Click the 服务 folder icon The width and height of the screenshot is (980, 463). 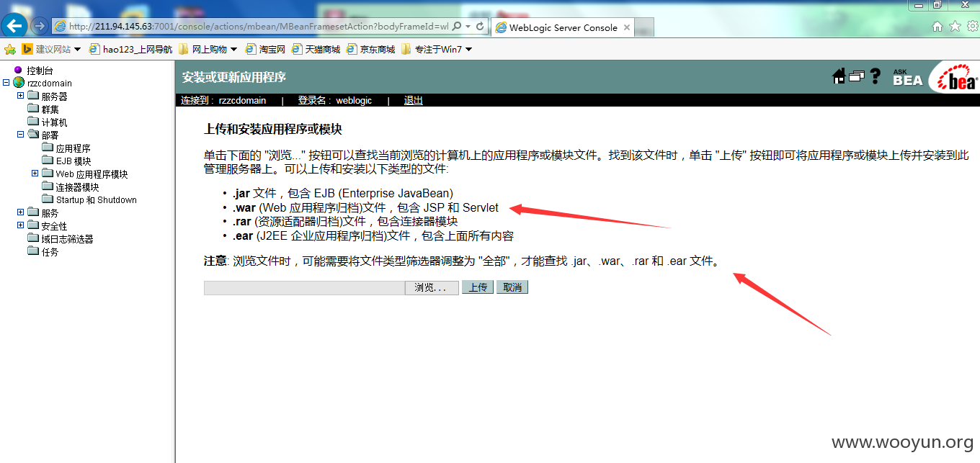(33, 212)
